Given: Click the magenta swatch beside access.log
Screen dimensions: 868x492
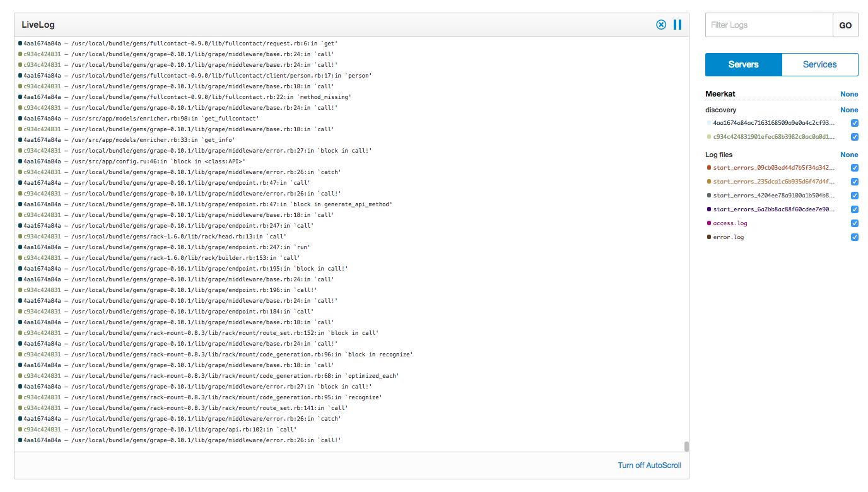Looking at the screenshot, I should (x=709, y=223).
